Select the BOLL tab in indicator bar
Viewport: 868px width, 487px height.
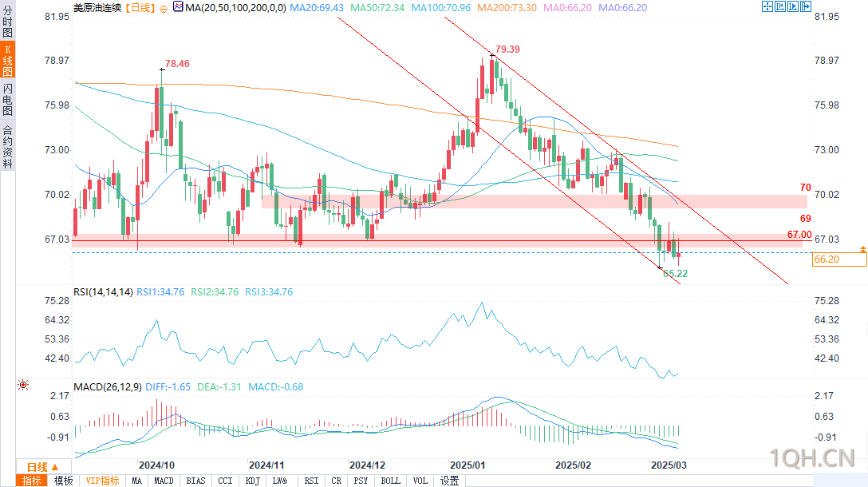tap(391, 481)
